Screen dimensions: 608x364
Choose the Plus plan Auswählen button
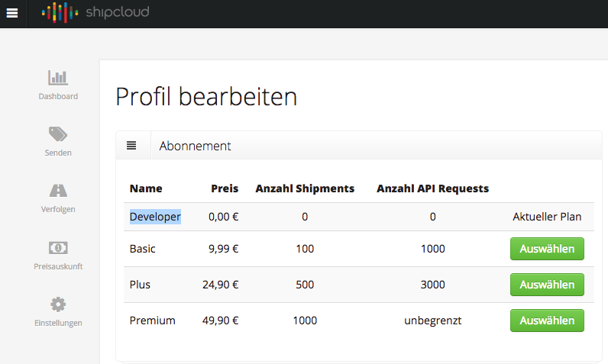(547, 285)
